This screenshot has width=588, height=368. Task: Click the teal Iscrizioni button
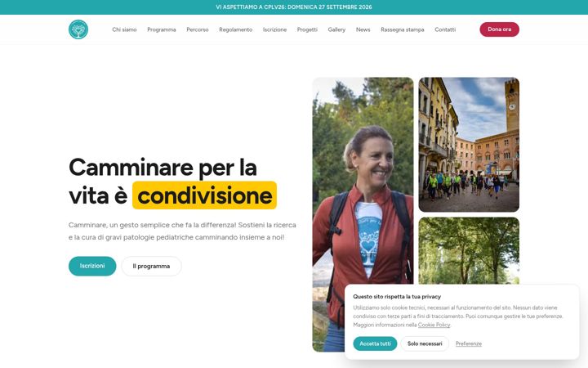pos(92,266)
